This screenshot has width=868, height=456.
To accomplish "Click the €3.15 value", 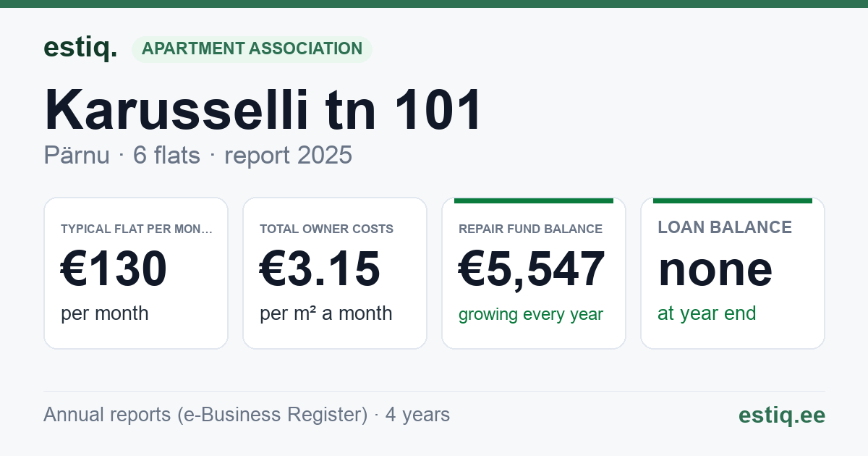I will pos(320,269).
